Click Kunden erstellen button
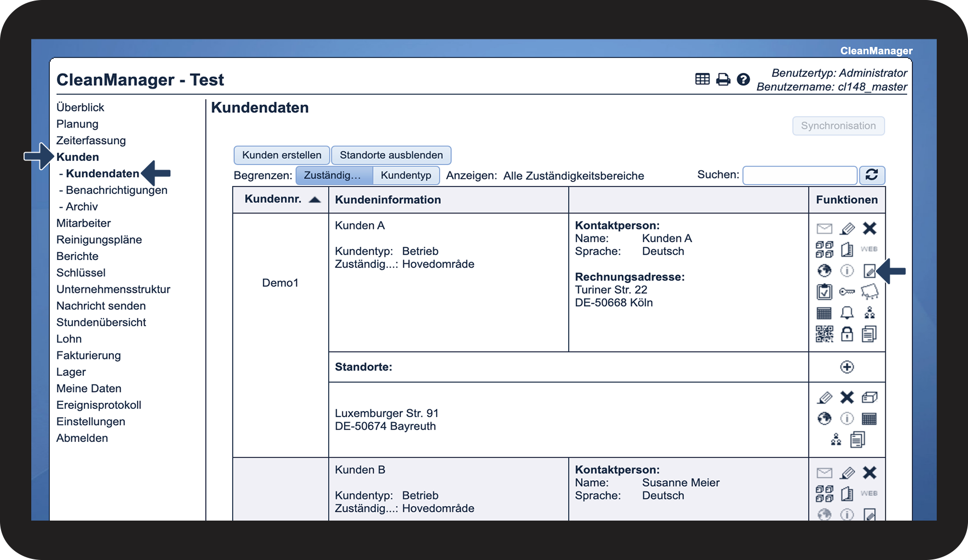The image size is (968, 560). tap(282, 155)
